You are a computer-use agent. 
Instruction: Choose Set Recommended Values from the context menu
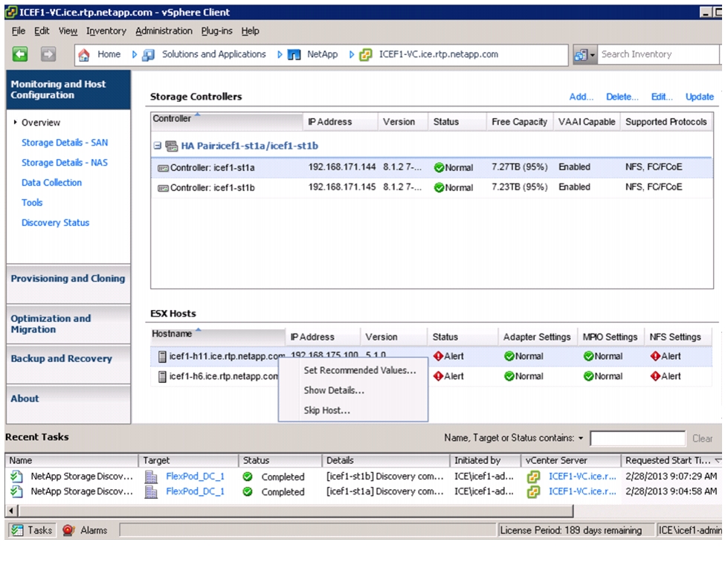tap(360, 370)
